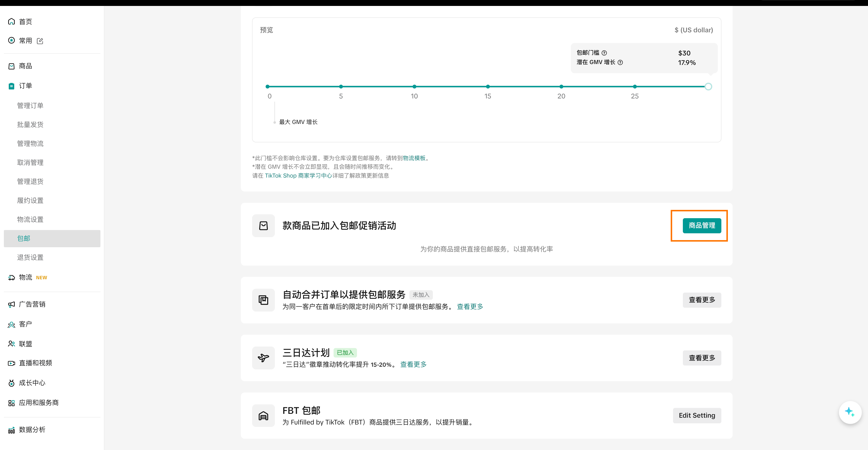The height and width of the screenshot is (450, 868).
Task: Click help icon next to 包邮门槛
Action: click(x=604, y=53)
